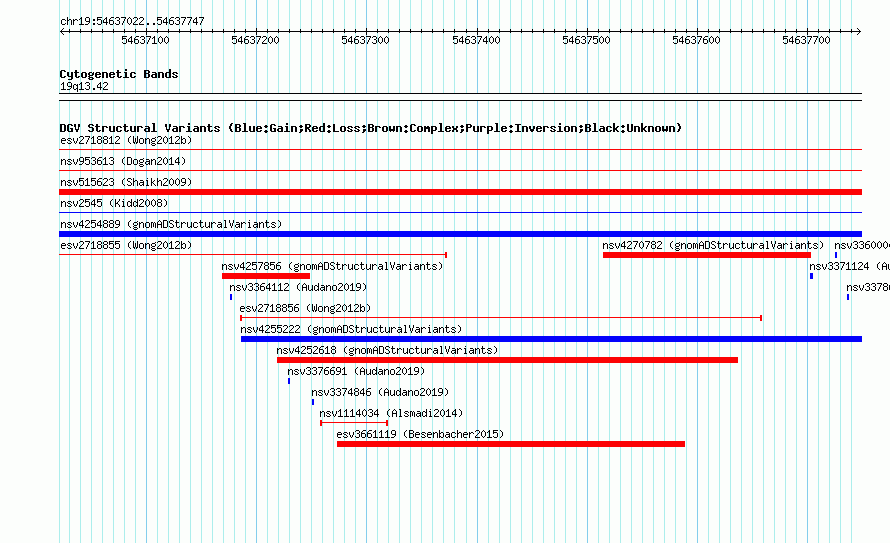Open the esv2718855 (Wong2012b) label
Viewport: 890px width, 543px height.
coord(126,245)
